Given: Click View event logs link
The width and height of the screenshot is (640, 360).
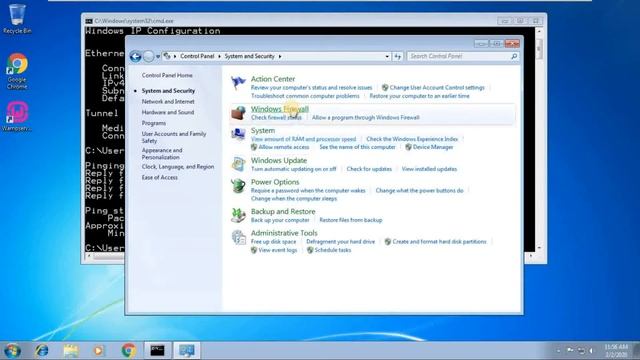Looking at the screenshot, I should tap(278, 250).
